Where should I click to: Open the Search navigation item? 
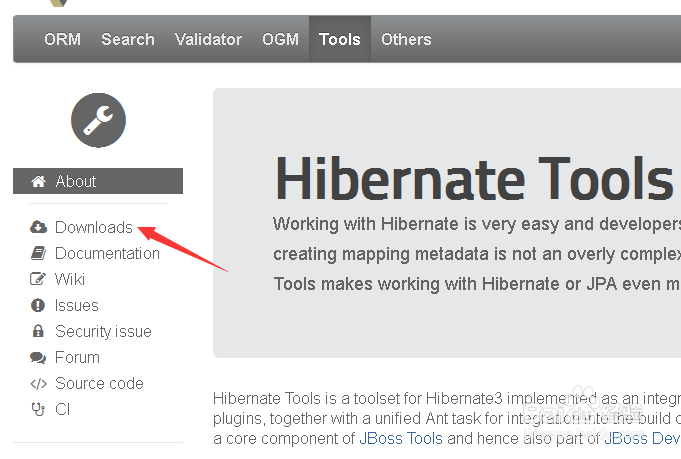128,40
